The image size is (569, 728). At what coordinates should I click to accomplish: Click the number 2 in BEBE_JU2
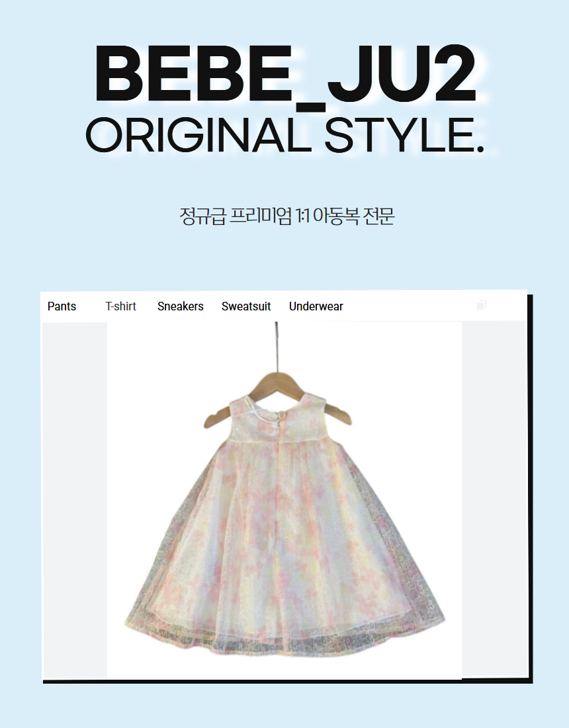[x=455, y=73]
